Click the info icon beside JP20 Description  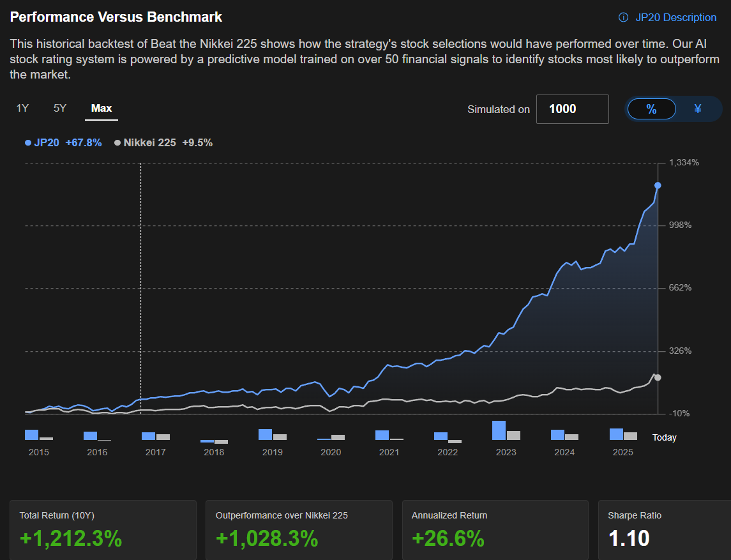coord(624,17)
